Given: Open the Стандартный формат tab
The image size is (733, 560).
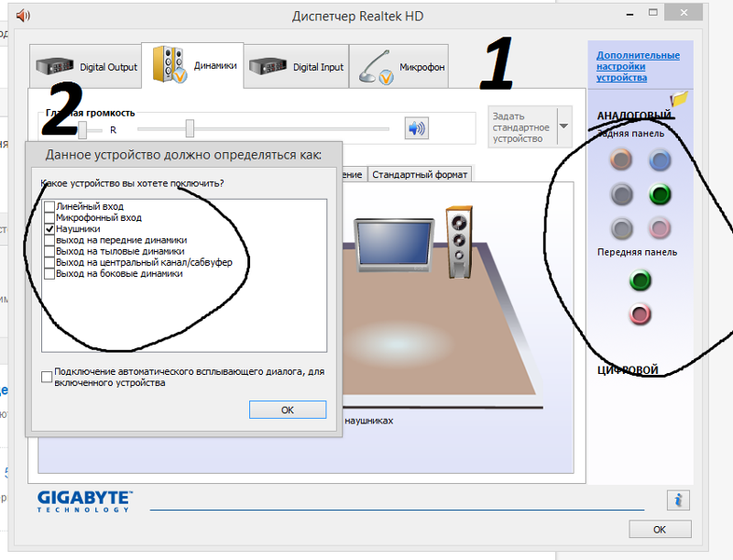Looking at the screenshot, I should coord(420,174).
